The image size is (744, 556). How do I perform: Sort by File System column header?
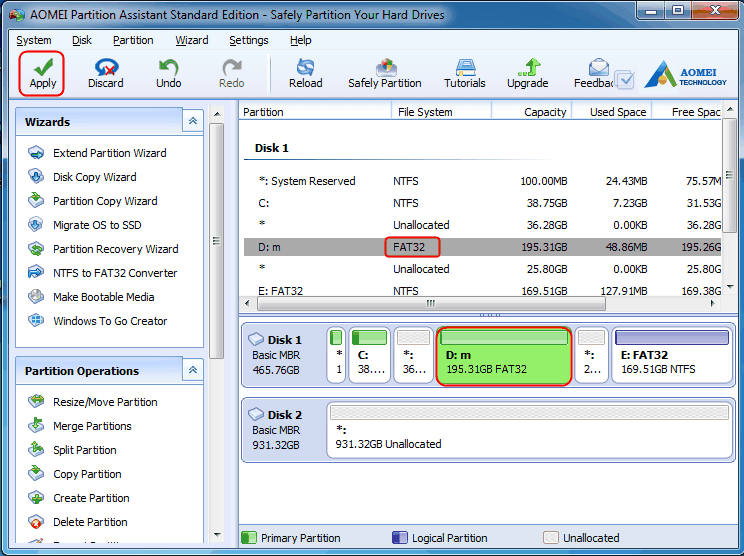pyautogui.click(x=442, y=112)
